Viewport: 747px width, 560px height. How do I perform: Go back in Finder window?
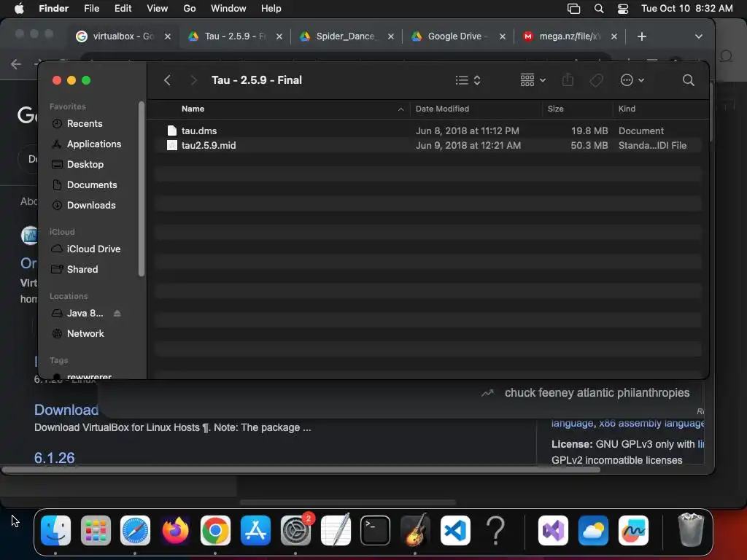(167, 80)
